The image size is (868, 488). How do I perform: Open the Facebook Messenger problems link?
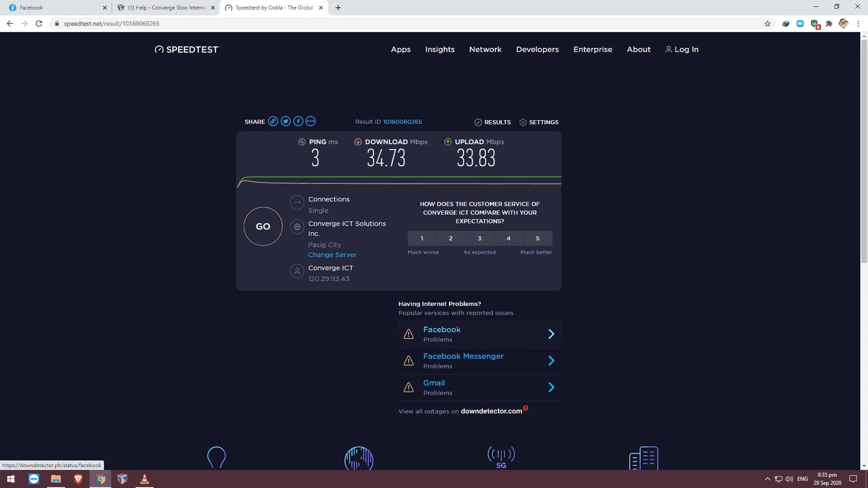click(463, 356)
